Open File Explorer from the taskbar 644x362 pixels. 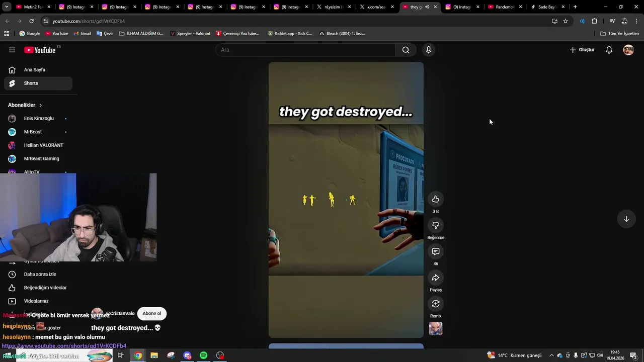154,355
